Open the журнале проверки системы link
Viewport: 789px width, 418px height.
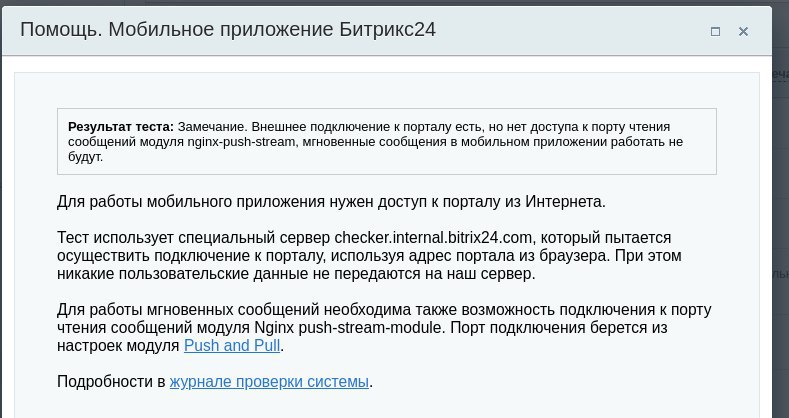[x=269, y=382]
